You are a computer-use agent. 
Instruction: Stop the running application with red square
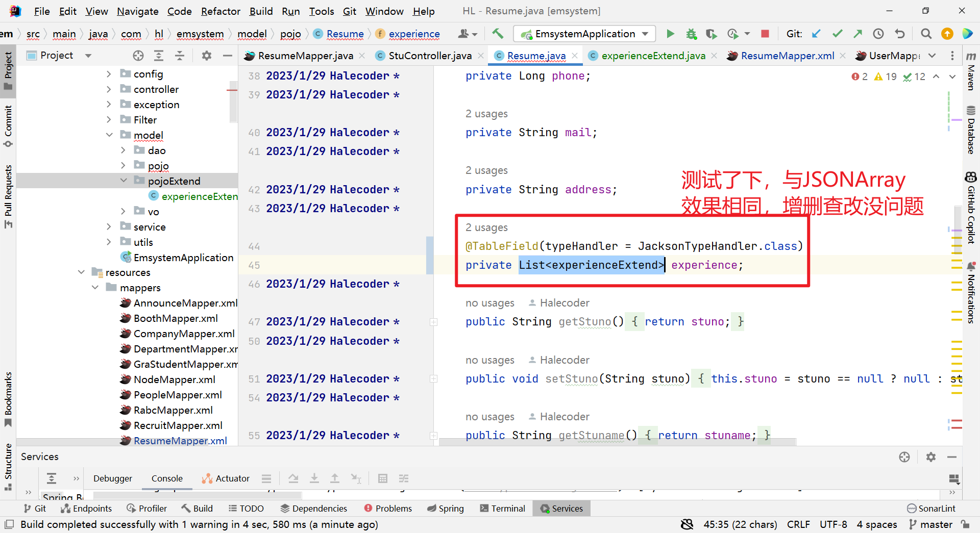click(x=765, y=34)
